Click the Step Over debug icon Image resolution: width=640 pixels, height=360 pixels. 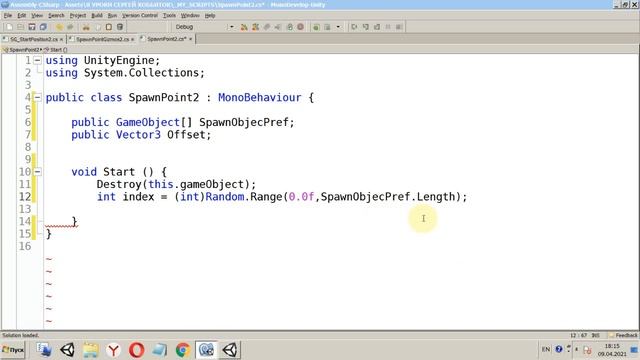(354, 27)
